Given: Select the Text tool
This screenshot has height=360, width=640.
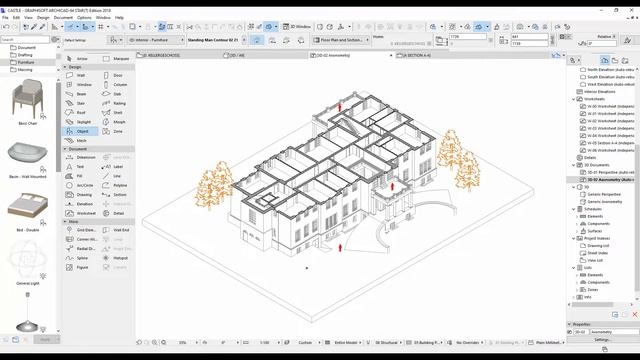Looking at the screenshot, I should (x=80, y=167).
